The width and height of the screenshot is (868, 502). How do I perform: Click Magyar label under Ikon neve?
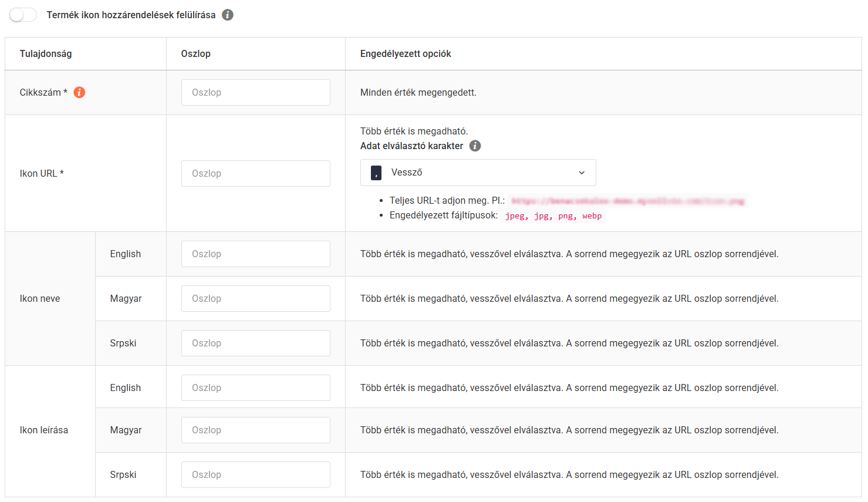pyautogui.click(x=126, y=298)
